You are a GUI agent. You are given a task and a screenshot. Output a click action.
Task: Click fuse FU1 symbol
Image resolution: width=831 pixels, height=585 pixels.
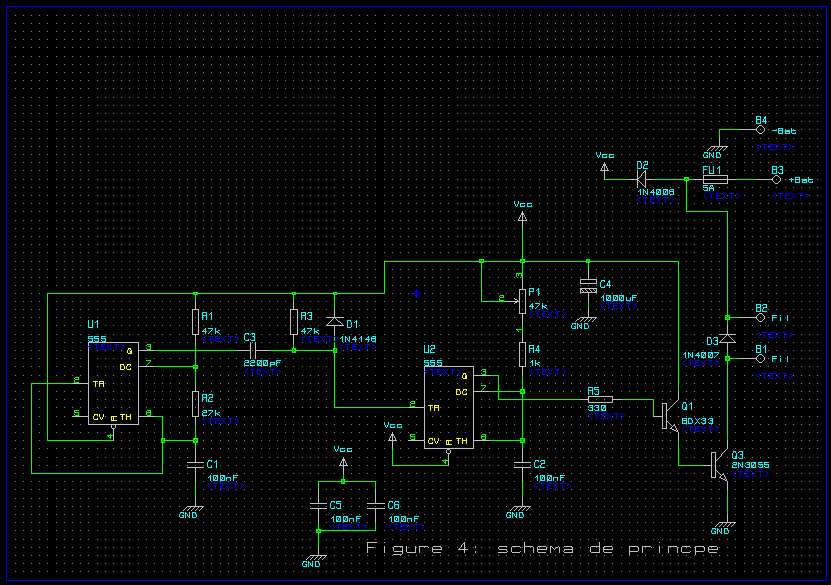tap(715, 180)
